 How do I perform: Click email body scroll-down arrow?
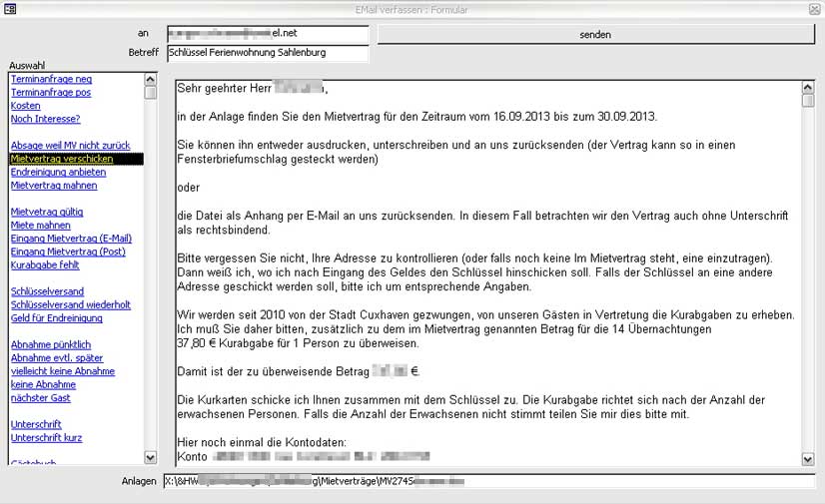[808, 459]
